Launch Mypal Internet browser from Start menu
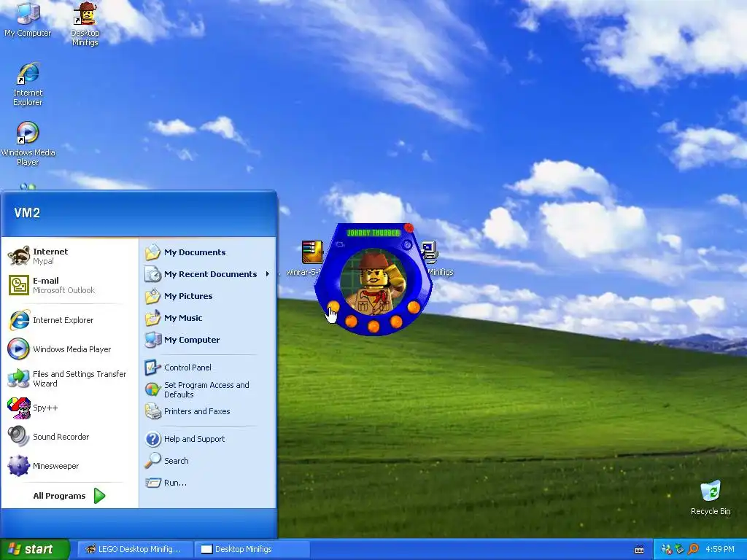Viewport: 747px width, 560px height. 69,256
